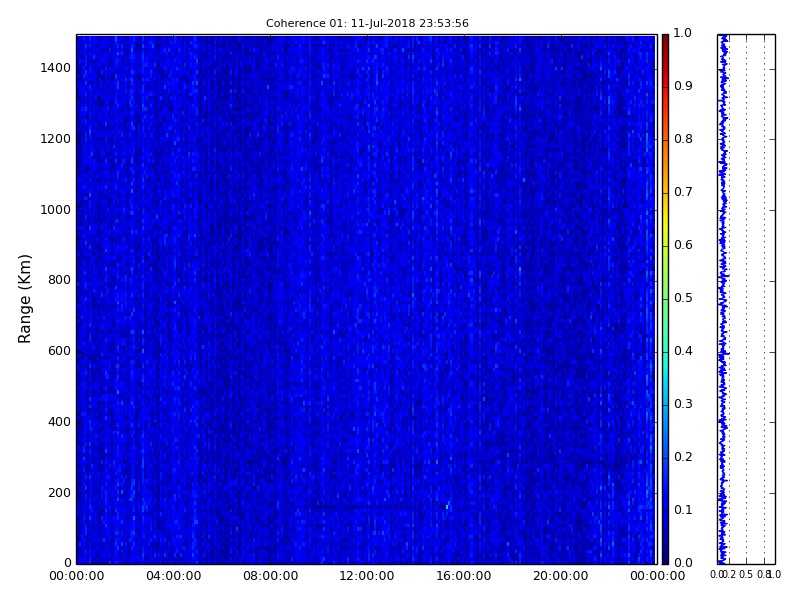
Task: Click the 04:00:00 time tick label
Action: [x=173, y=576]
